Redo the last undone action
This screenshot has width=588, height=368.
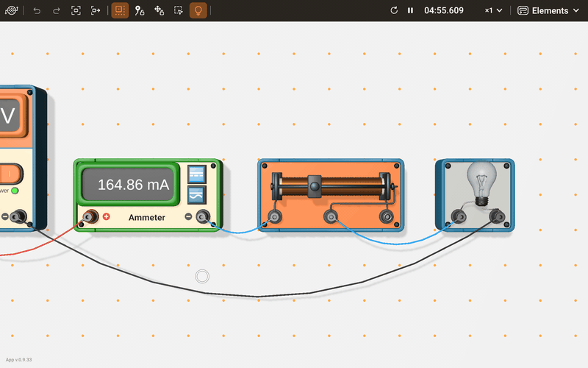click(x=57, y=10)
